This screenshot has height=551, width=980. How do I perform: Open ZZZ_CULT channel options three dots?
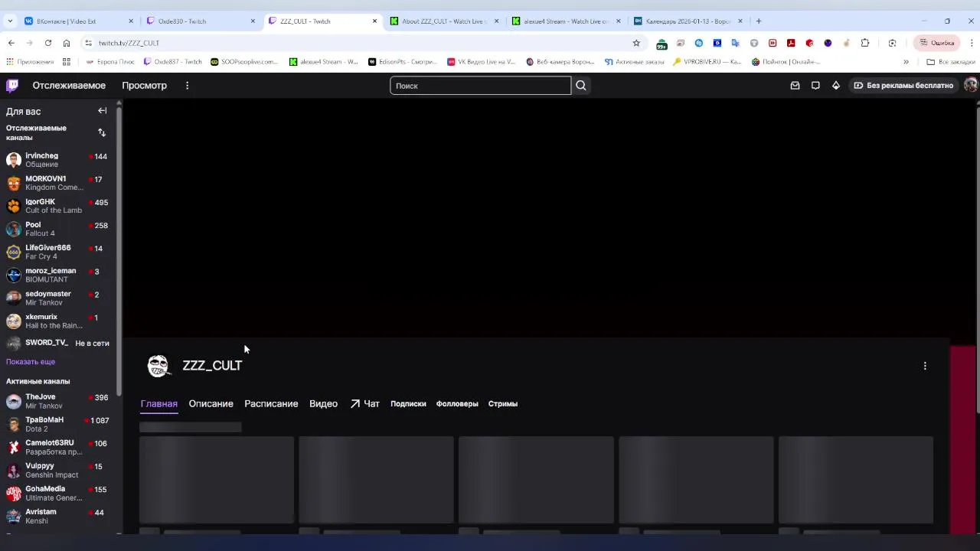click(x=925, y=366)
